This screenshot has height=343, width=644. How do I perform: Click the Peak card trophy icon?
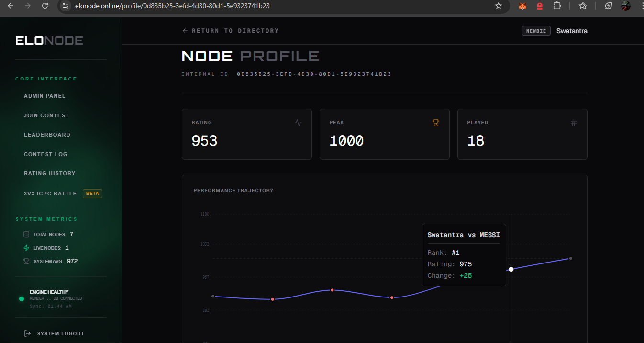coord(436,123)
